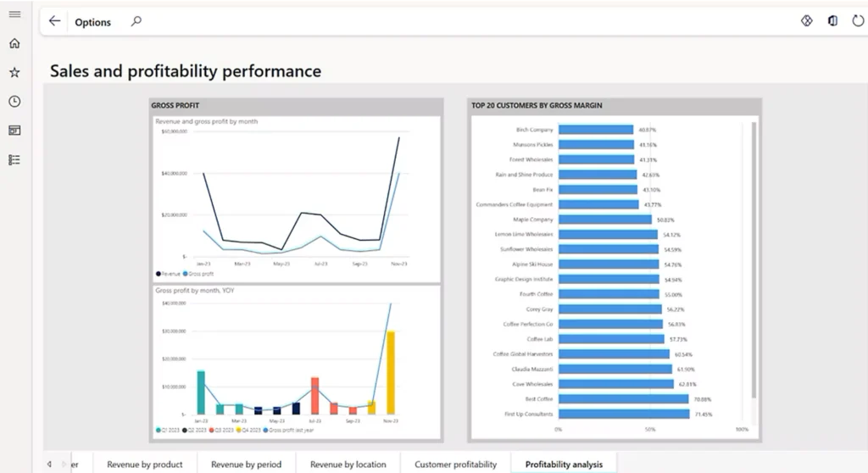868x473 pixels.
Task: Click the customers chart vertical scrollbar
Action: [x=754, y=254]
